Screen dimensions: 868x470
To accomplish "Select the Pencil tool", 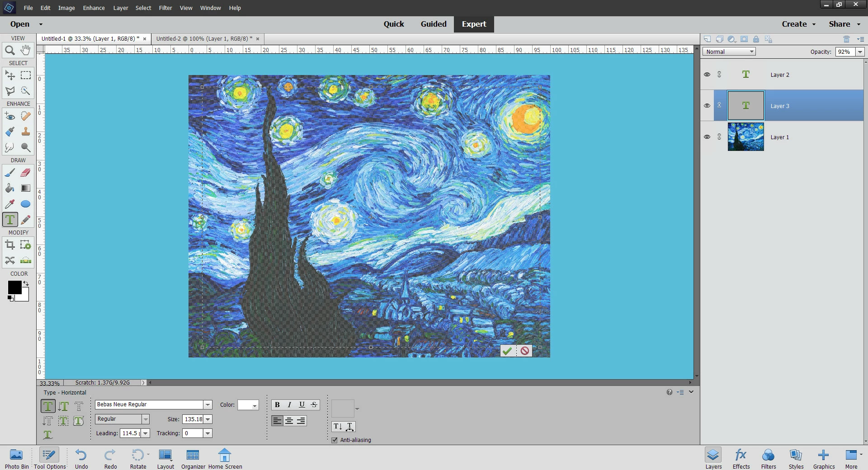I will click(x=26, y=220).
